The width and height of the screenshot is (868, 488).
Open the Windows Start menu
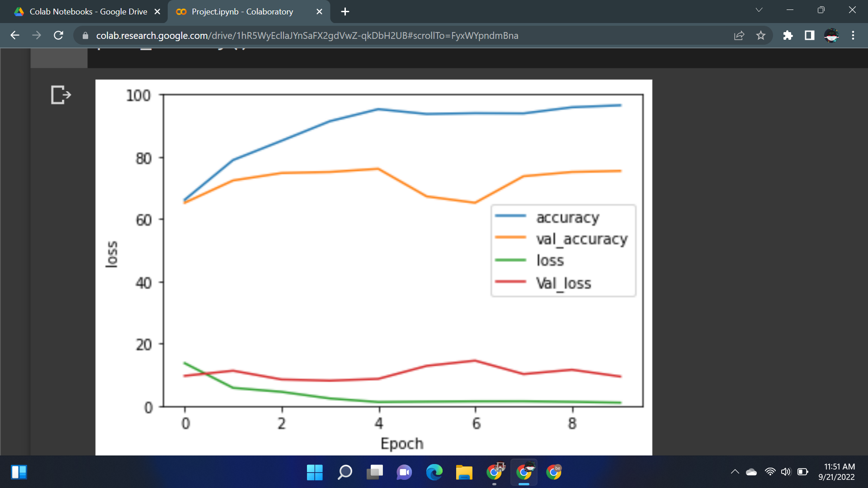click(x=315, y=472)
